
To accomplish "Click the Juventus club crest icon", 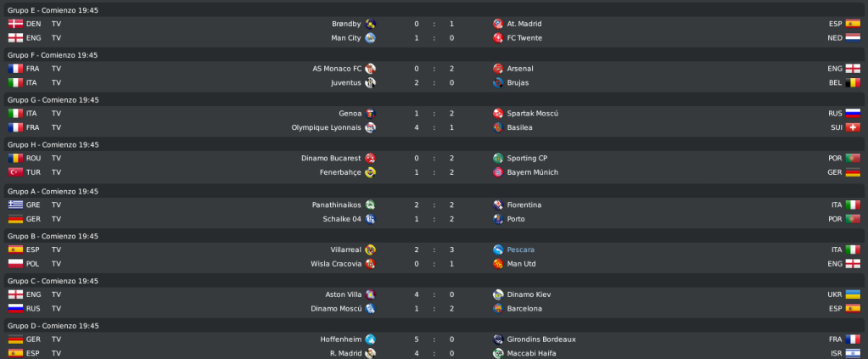I will point(370,82).
